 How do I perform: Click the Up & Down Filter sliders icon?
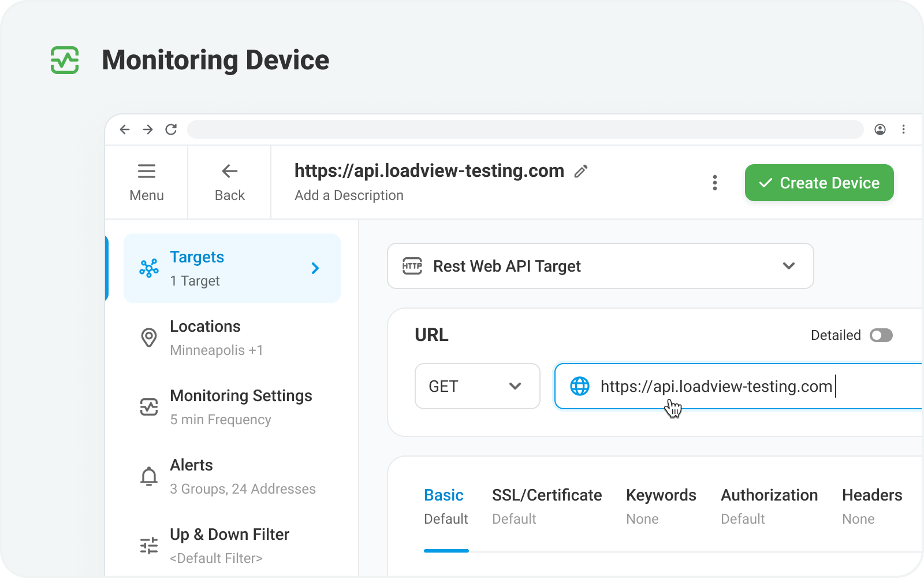pos(149,546)
